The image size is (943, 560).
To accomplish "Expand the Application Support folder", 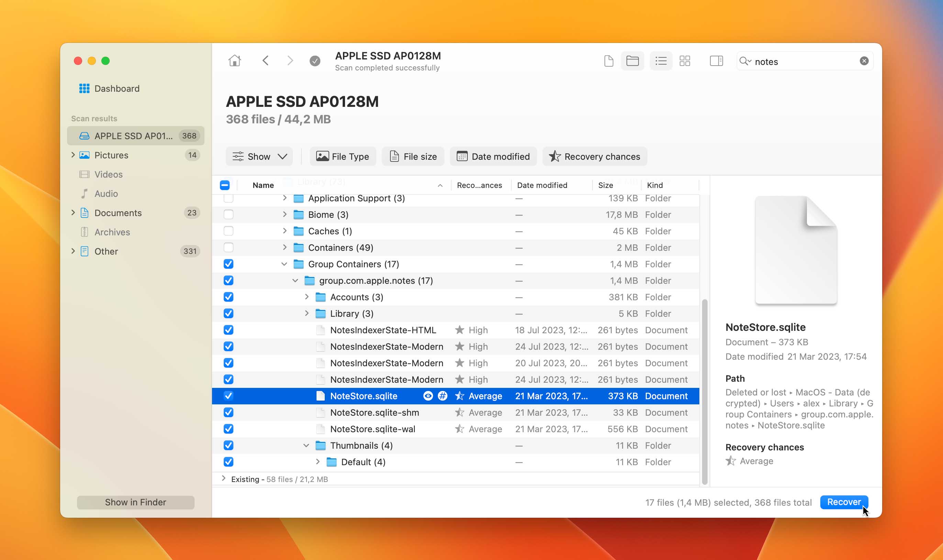I will click(285, 198).
